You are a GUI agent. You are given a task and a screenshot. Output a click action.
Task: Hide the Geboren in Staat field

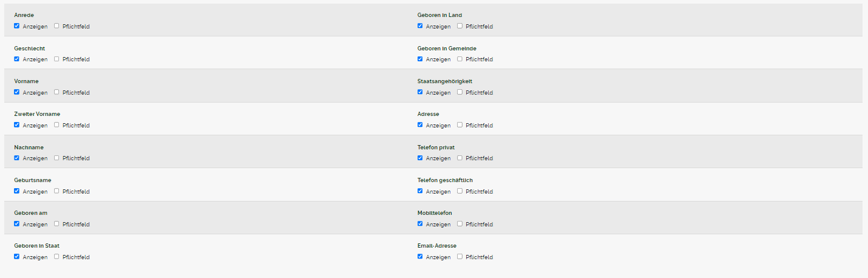click(17, 257)
